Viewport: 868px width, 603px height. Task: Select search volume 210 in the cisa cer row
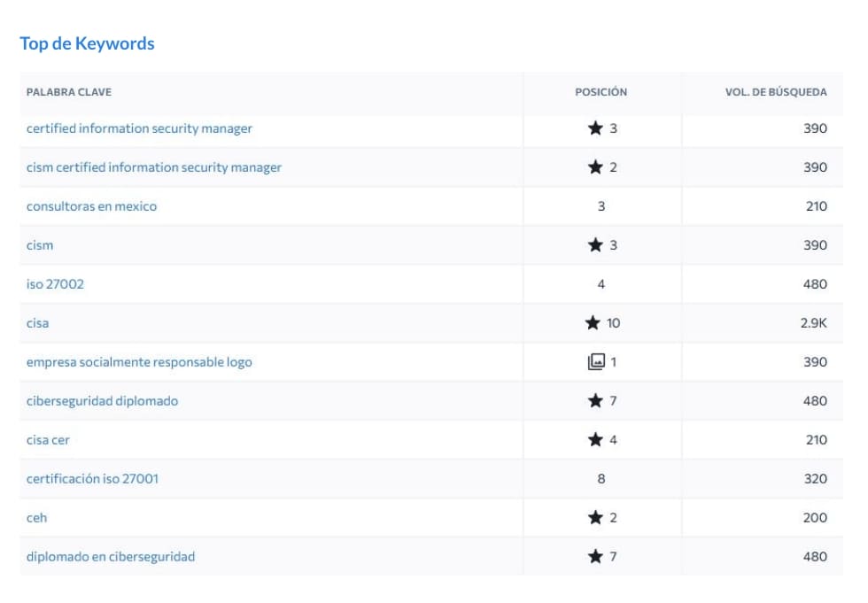tap(817, 440)
